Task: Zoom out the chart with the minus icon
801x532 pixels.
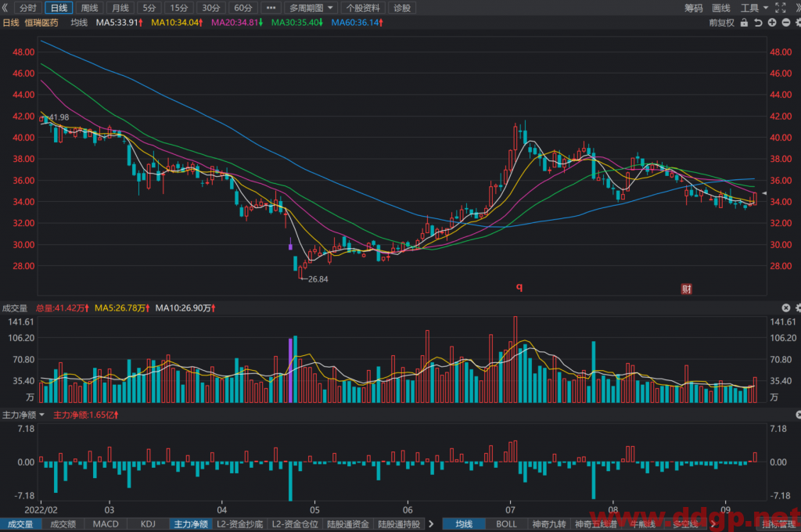Action: tap(785, 23)
